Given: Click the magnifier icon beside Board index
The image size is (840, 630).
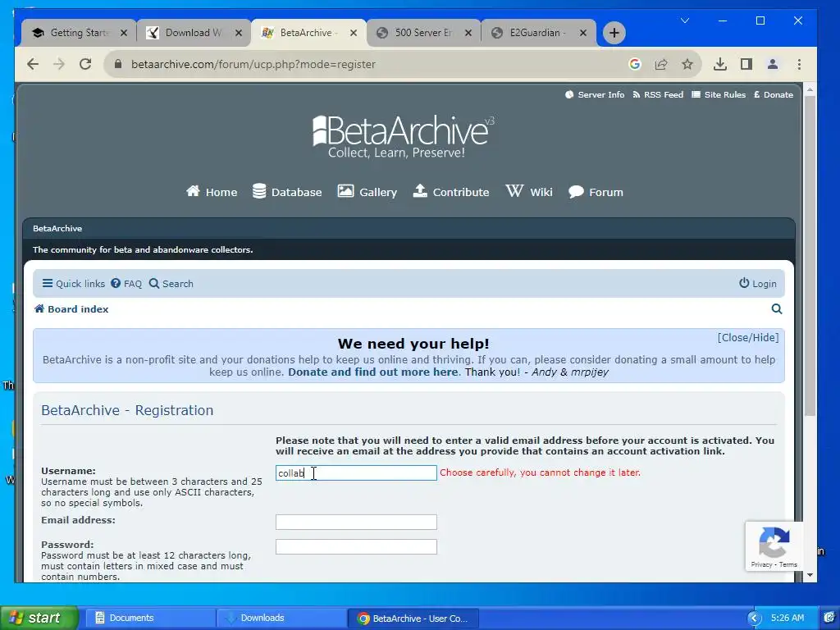Looking at the screenshot, I should 776,309.
